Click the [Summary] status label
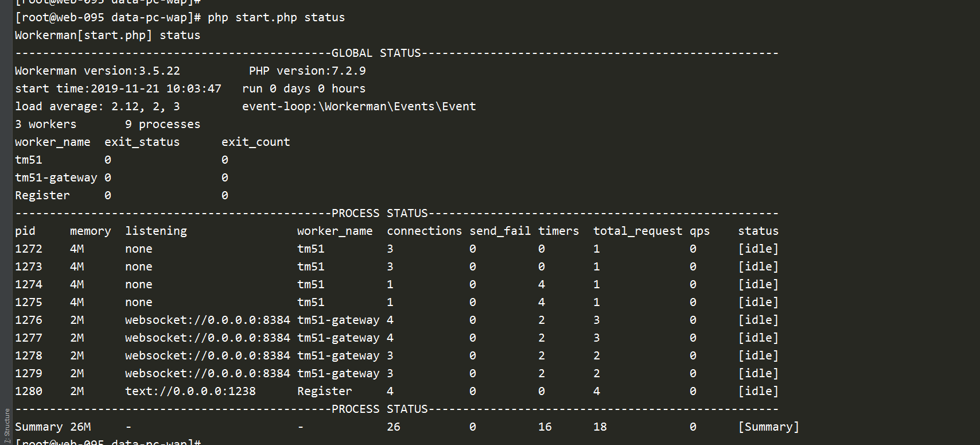 click(768, 427)
